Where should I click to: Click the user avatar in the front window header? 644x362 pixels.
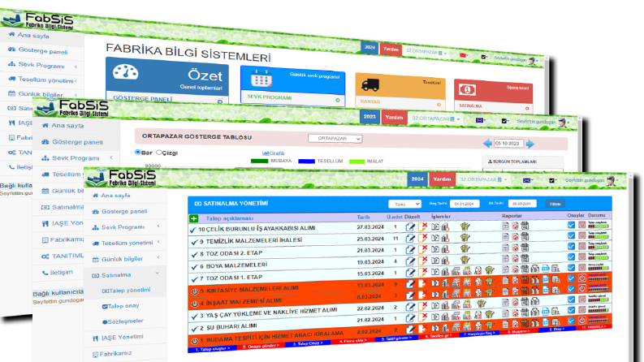611,180
